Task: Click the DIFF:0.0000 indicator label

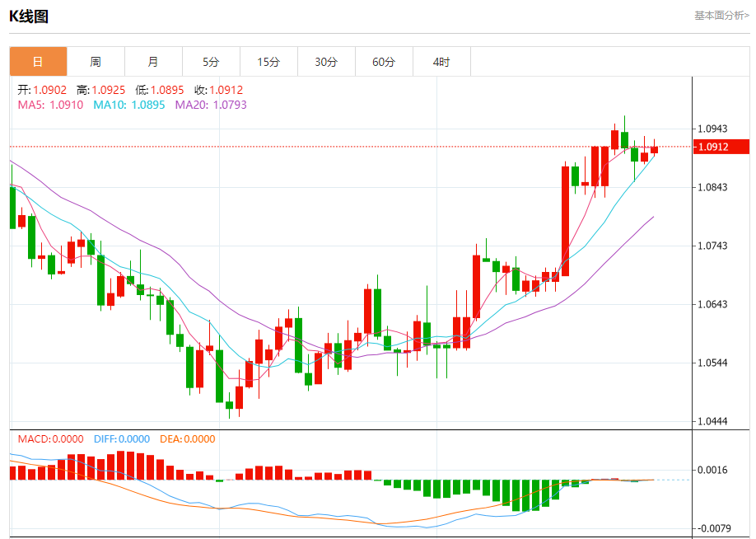Action: pyautogui.click(x=122, y=439)
